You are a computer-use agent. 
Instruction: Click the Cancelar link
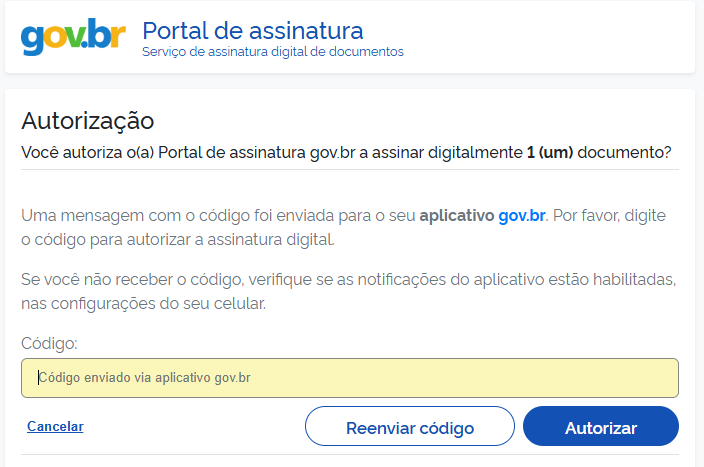click(55, 427)
